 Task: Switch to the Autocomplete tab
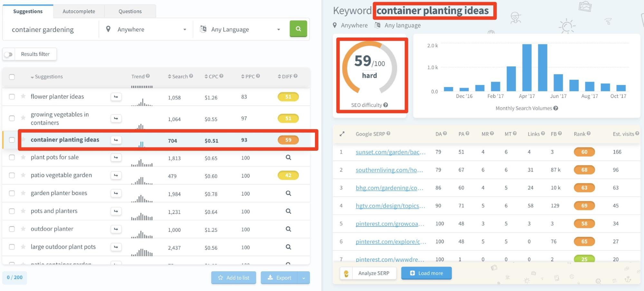point(79,11)
